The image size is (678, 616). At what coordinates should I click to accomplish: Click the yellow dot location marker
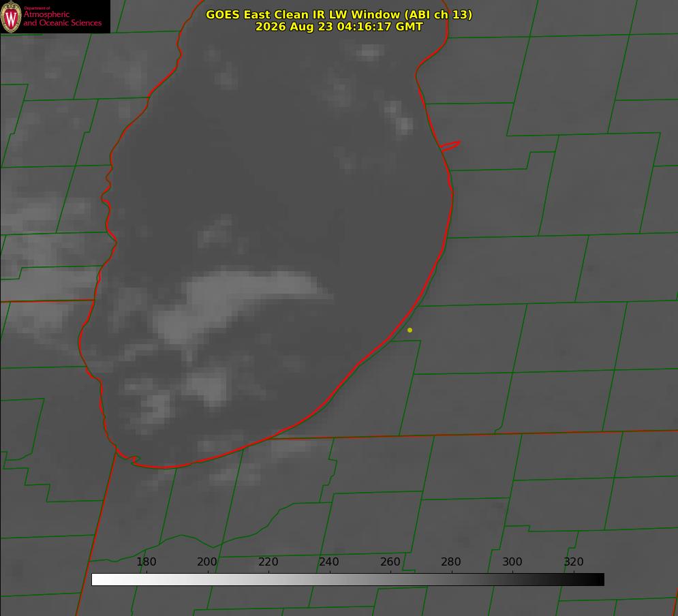click(x=410, y=330)
